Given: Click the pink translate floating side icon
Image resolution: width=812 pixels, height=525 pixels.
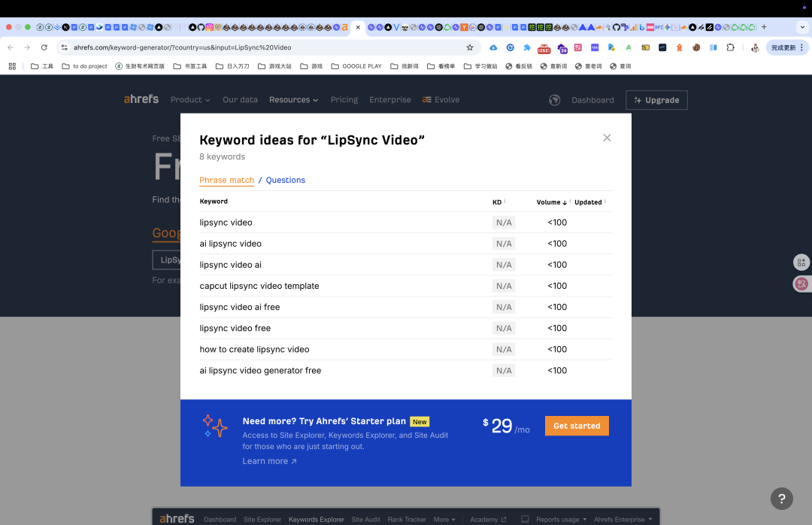Looking at the screenshot, I should (801, 284).
